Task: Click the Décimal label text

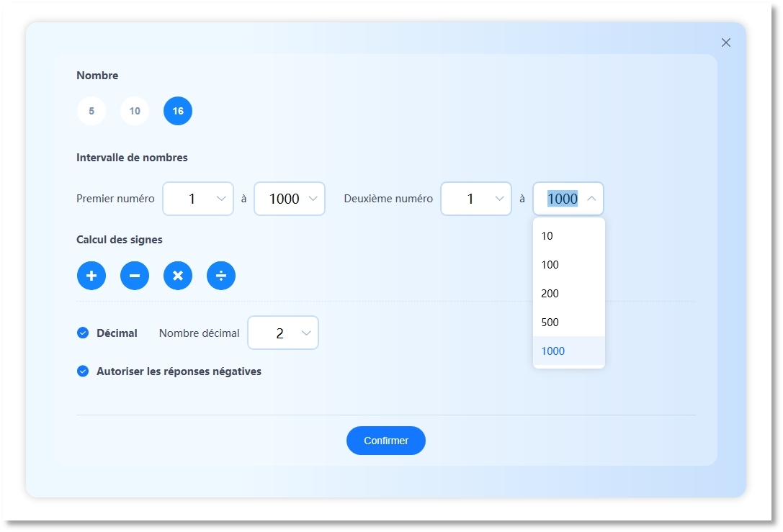Action: coord(117,333)
